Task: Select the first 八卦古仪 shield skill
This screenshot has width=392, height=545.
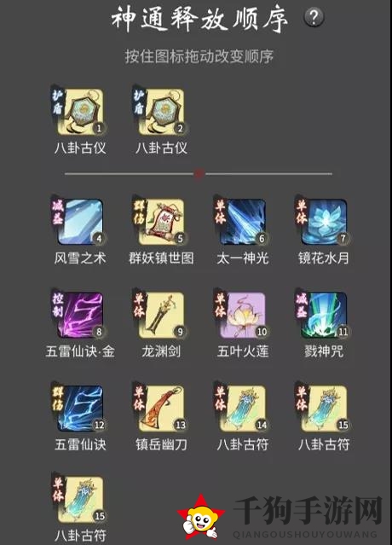Action: [80, 112]
